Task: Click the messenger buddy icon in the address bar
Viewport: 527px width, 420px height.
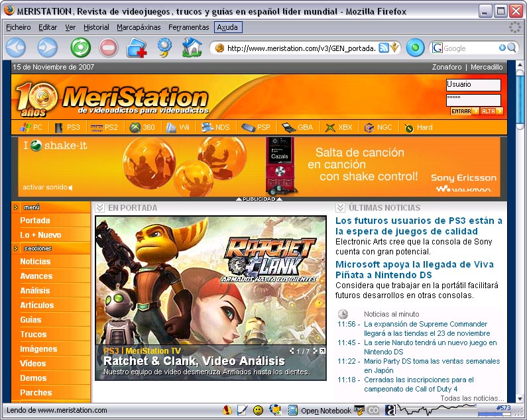Action: coord(394,48)
